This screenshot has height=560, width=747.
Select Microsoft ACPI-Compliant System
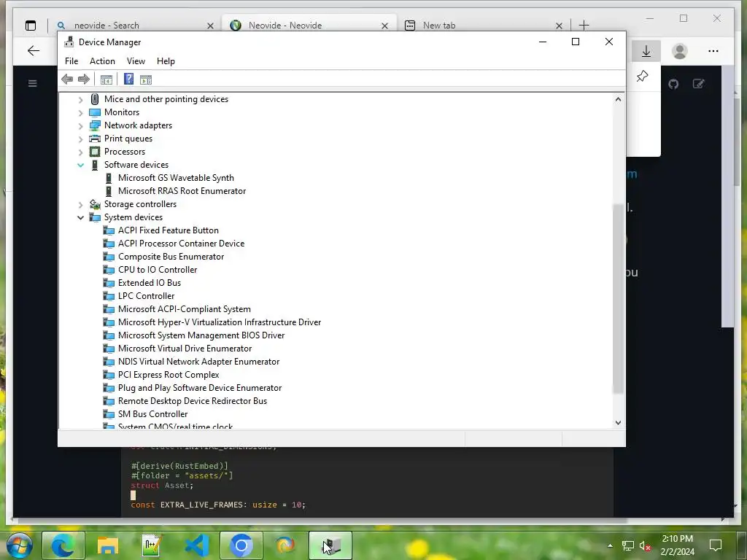185,309
